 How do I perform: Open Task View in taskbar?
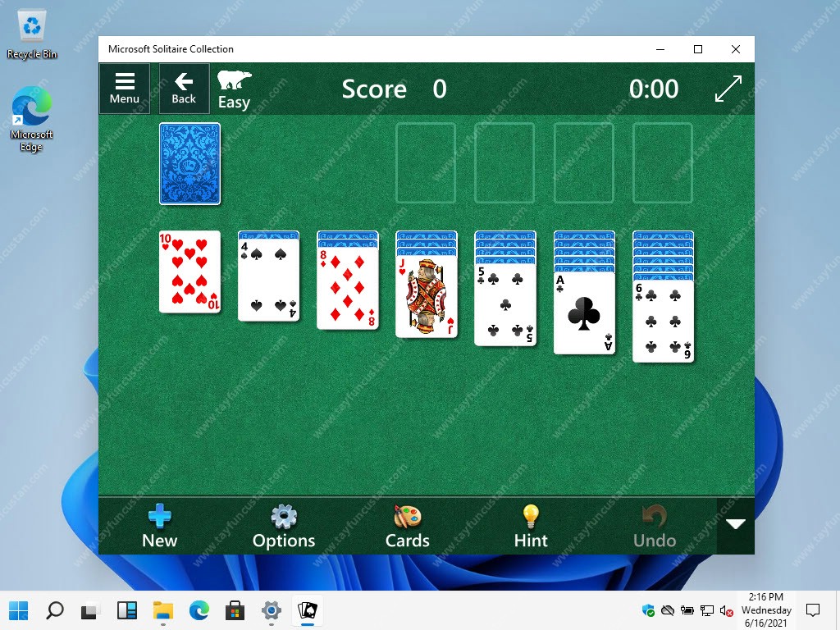click(90, 609)
